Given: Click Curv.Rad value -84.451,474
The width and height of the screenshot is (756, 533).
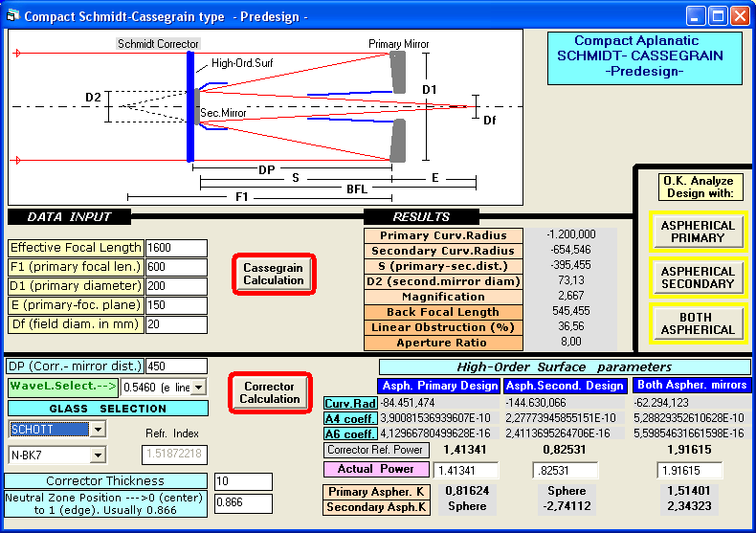Looking at the screenshot, I should (x=439, y=403).
